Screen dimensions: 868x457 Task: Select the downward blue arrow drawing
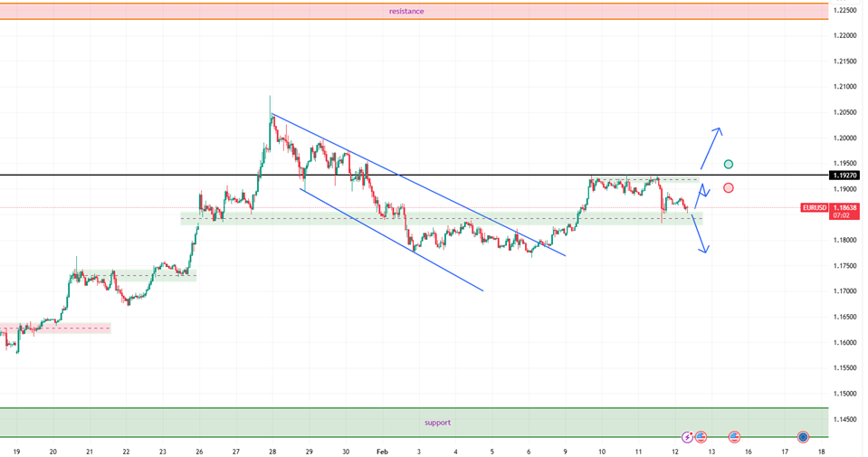tap(701, 232)
